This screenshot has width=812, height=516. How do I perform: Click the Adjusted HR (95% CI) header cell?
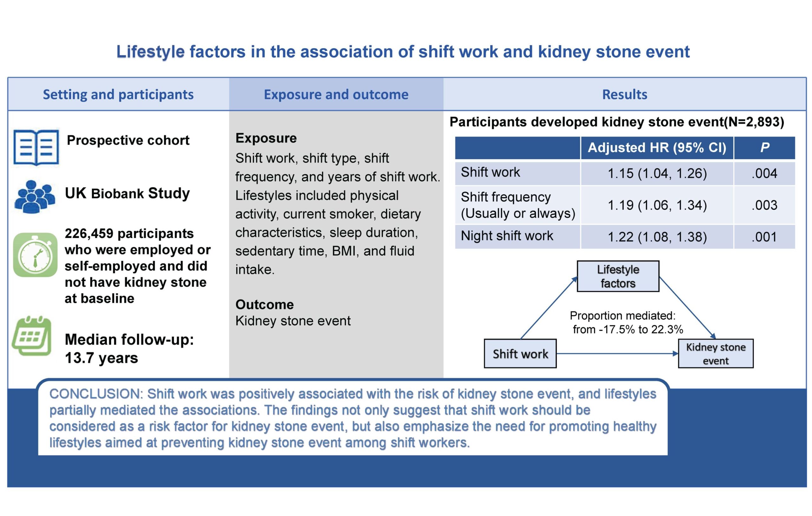point(657,148)
